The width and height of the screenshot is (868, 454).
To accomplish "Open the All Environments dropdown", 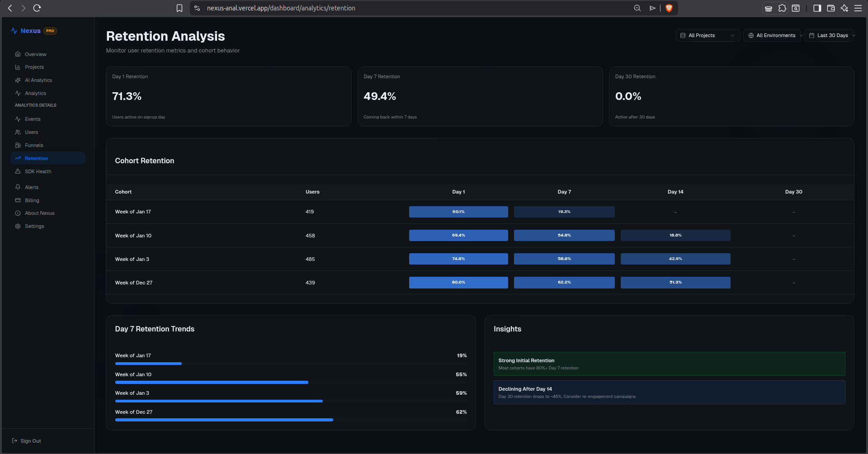I will (772, 35).
